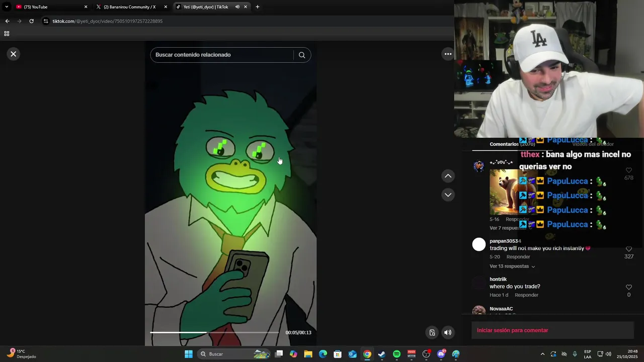Show hidden system tray icons chevron
This screenshot has width=644, height=362.
point(542,354)
